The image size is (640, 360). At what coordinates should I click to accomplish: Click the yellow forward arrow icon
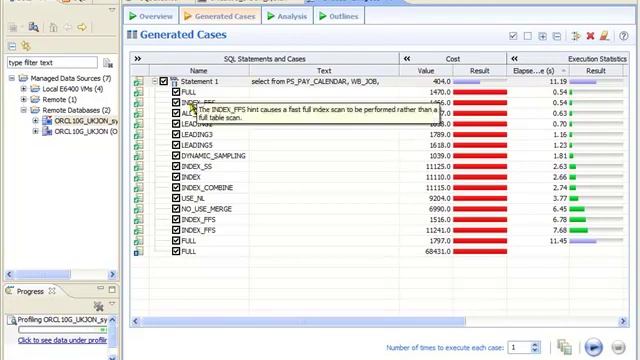82,27
